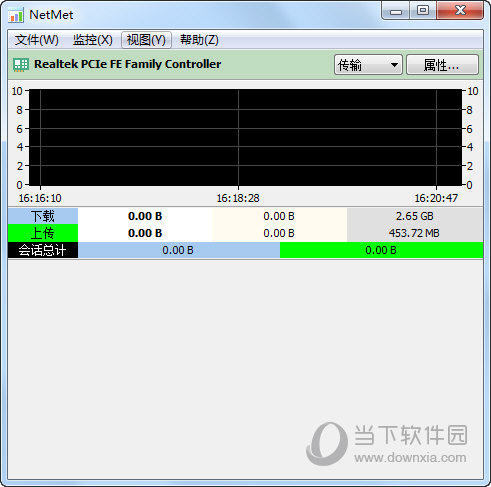Expand the 传输 dropdown

[x=368, y=65]
